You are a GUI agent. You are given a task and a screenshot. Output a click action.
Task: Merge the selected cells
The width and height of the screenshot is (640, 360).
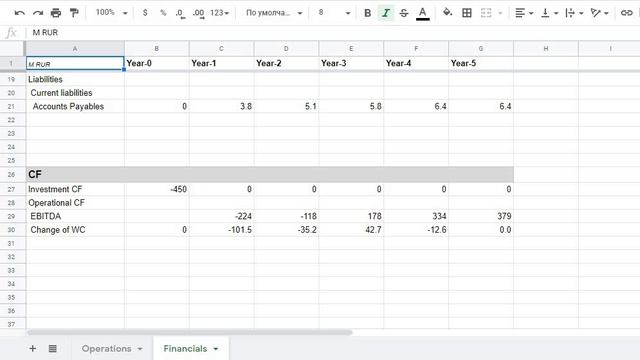coord(486,13)
